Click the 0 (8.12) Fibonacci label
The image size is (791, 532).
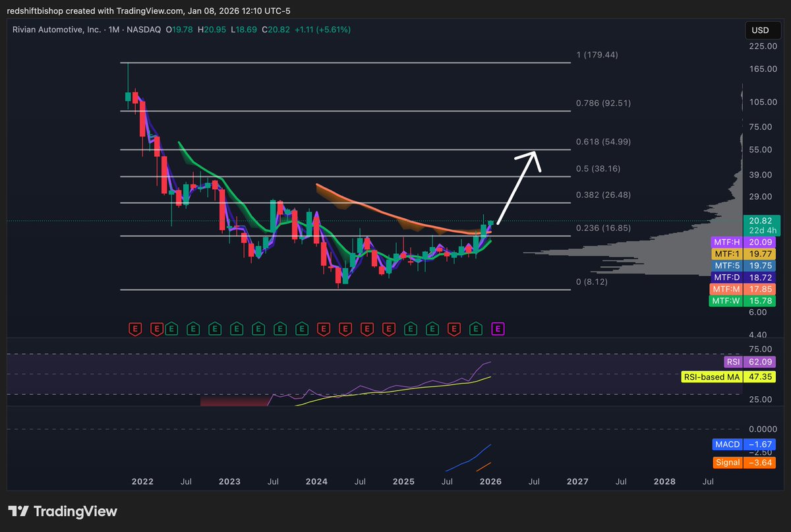(x=591, y=281)
